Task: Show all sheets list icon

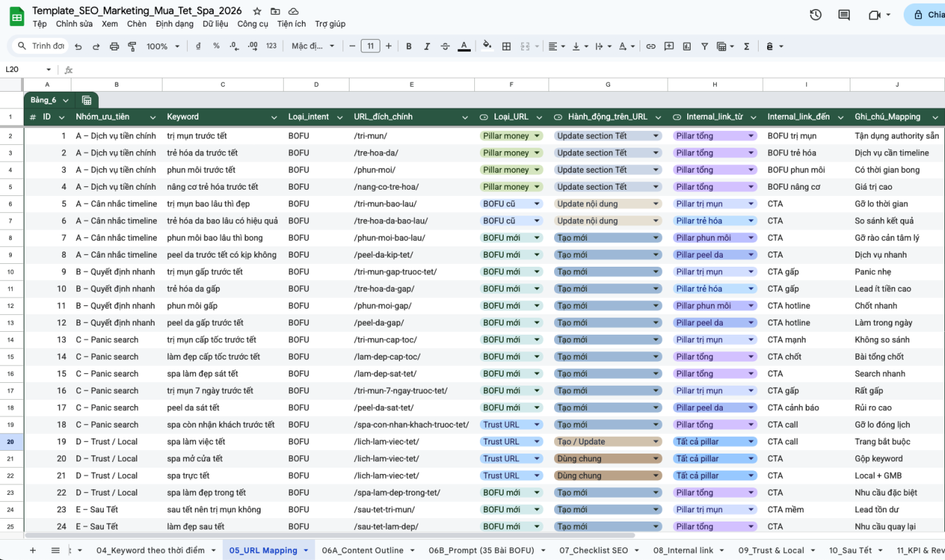Action: [55, 550]
